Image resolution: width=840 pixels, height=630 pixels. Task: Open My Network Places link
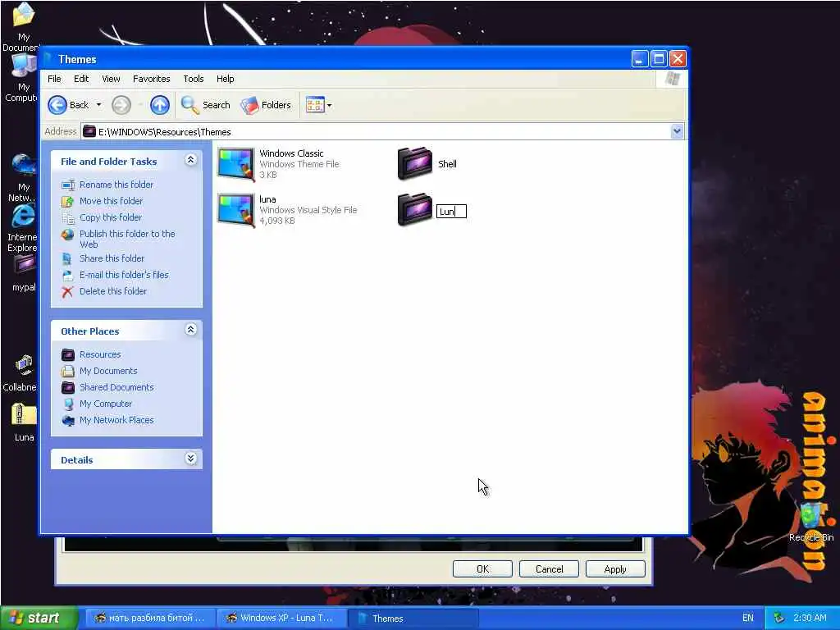point(116,421)
